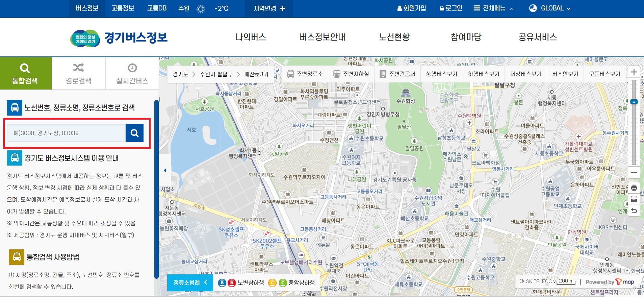The height and width of the screenshot is (297, 644).
Task: Click the yellow C 중앙상하행 legend icon
Action: (272, 283)
